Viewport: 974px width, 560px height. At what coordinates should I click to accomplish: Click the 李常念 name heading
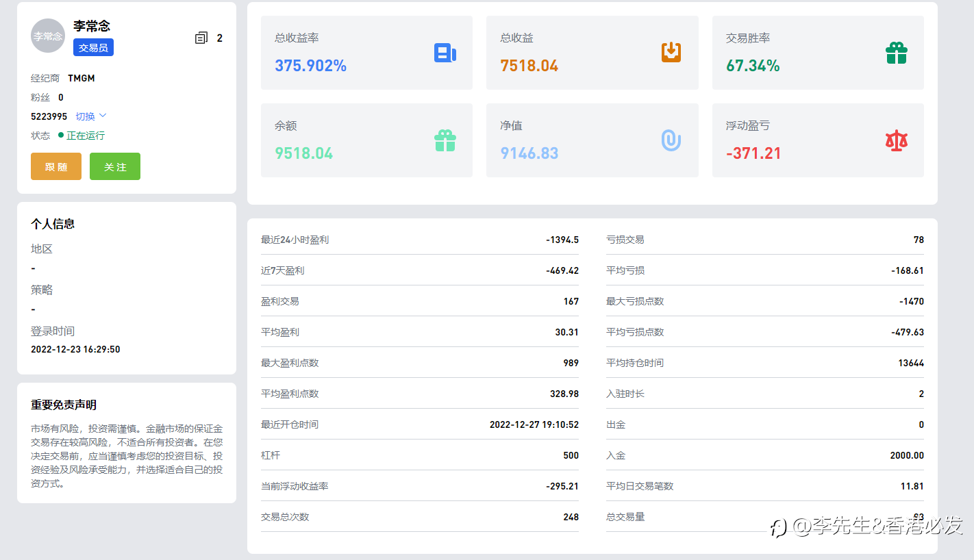pyautogui.click(x=92, y=26)
